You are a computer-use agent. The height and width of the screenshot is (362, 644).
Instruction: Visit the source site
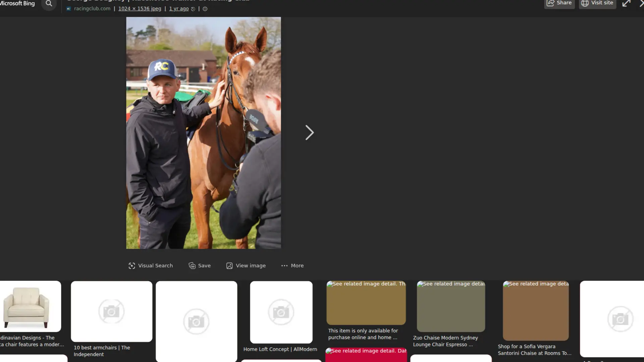[x=597, y=3]
